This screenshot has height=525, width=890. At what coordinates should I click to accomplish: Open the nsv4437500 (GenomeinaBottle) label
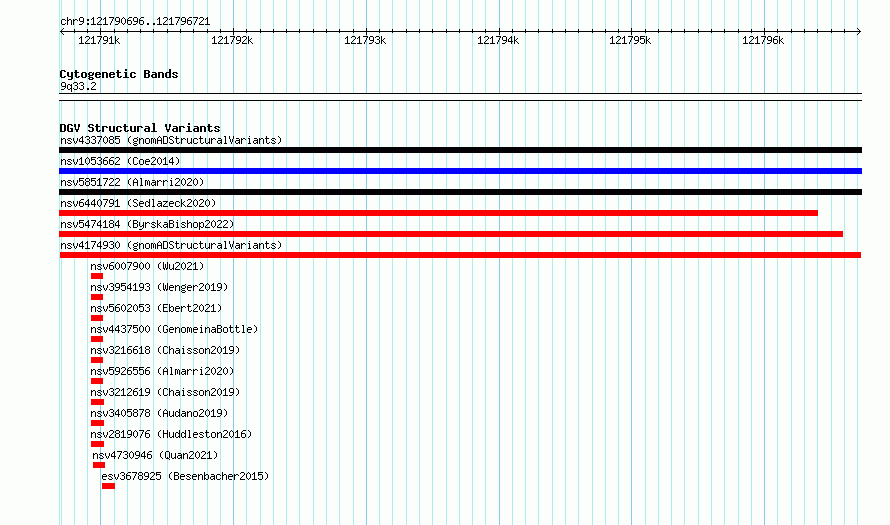point(174,329)
